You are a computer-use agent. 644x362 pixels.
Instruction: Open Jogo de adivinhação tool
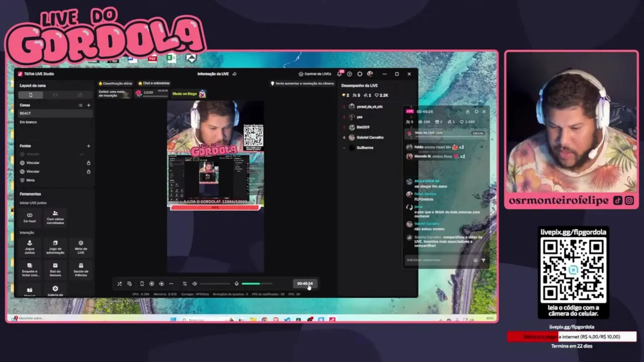coord(55,246)
